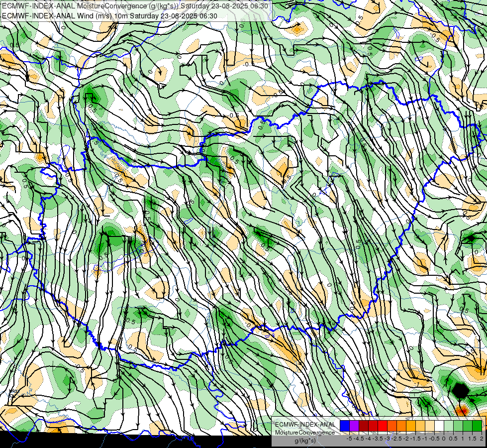Click the legend scale value '-1.5'
The image size is (487, 448).
(415, 439)
